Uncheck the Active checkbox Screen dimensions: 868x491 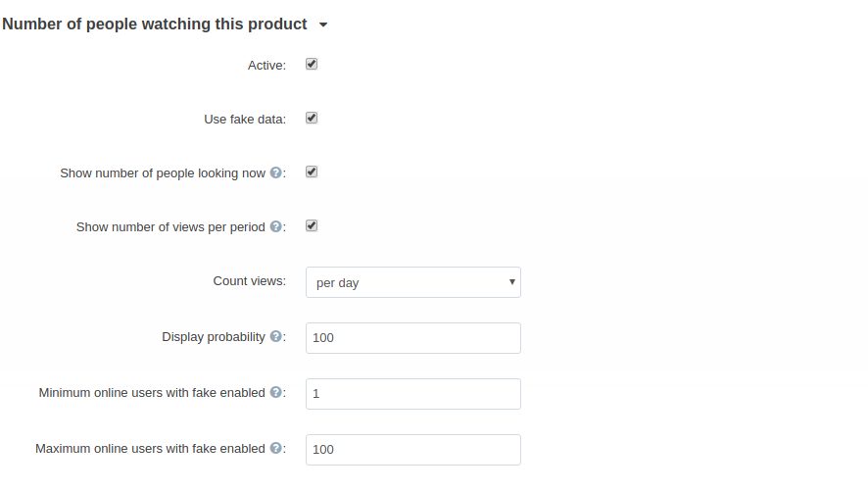312,65
